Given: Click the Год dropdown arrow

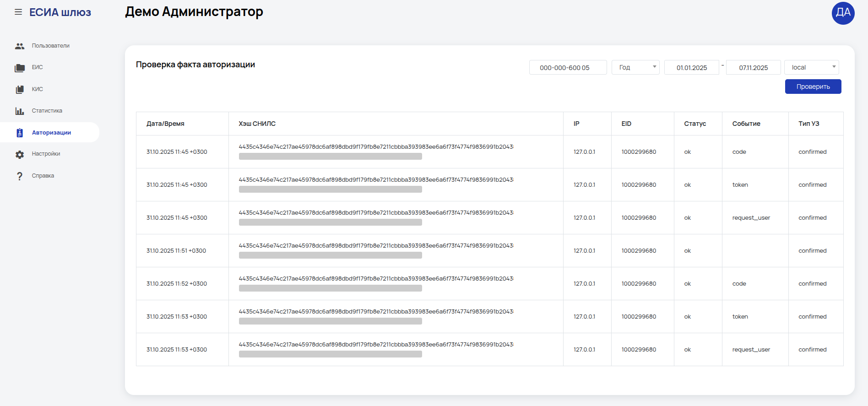Looking at the screenshot, I should (654, 67).
